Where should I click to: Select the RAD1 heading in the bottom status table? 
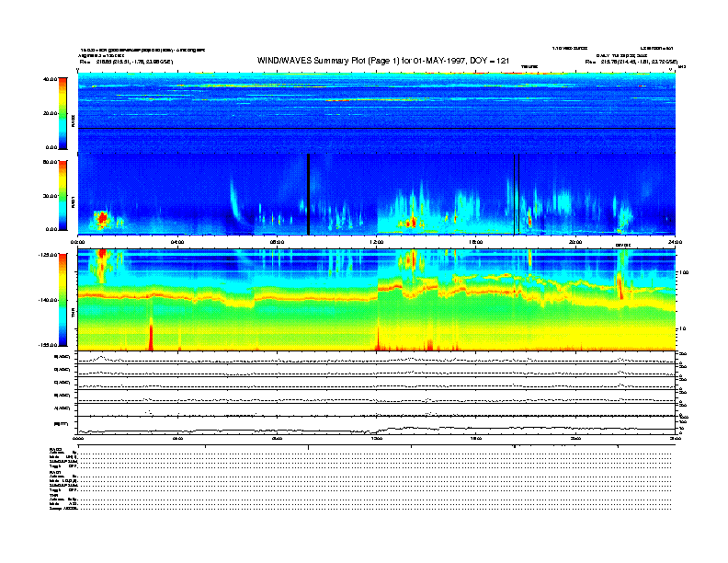[x=56, y=472]
